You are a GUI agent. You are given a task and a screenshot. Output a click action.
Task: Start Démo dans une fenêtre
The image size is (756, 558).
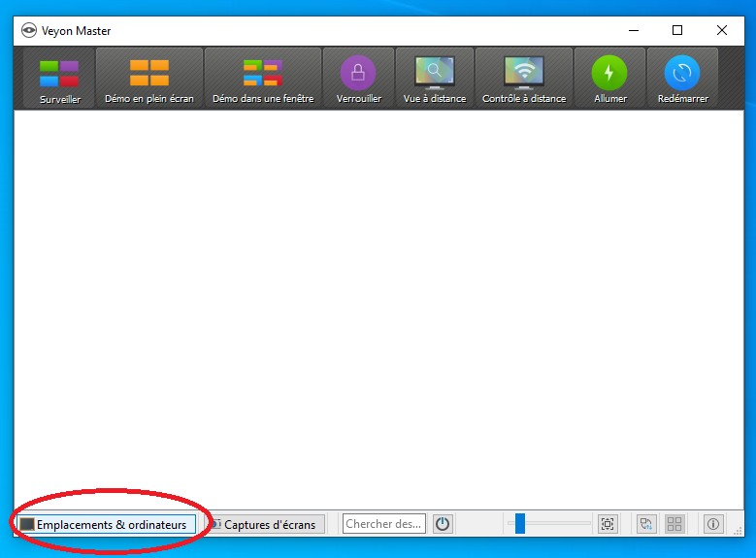point(263,80)
